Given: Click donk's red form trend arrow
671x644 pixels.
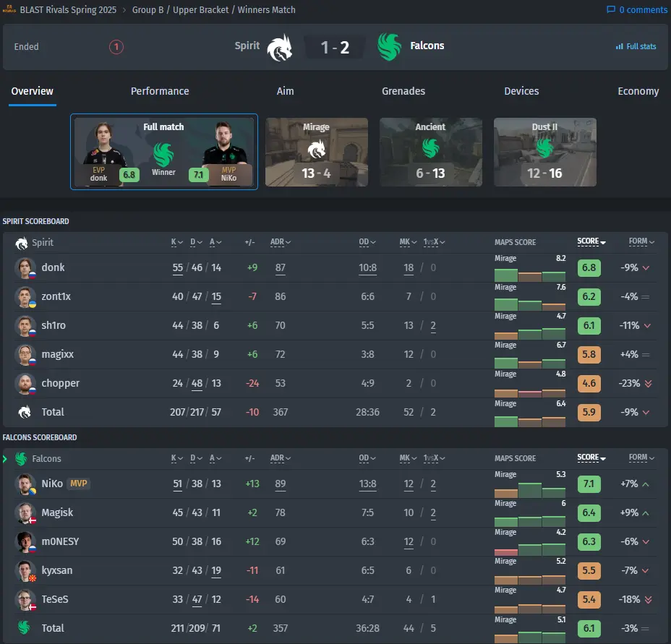Looking at the screenshot, I should click(x=646, y=268).
